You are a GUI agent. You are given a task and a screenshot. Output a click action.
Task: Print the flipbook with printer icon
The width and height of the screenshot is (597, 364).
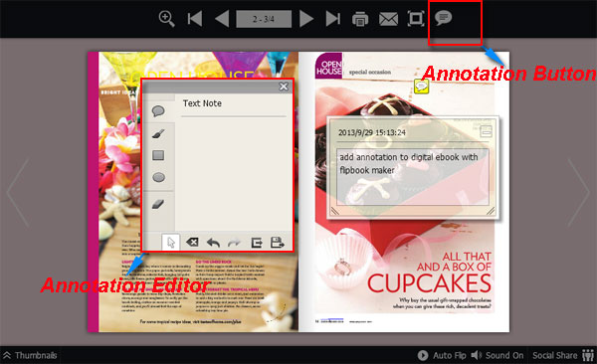pyautogui.click(x=360, y=19)
